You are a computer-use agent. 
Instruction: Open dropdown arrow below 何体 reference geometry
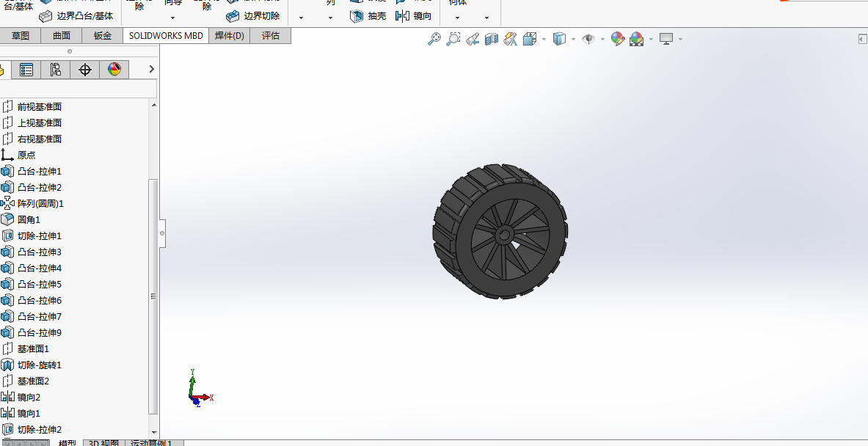point(457,18)
